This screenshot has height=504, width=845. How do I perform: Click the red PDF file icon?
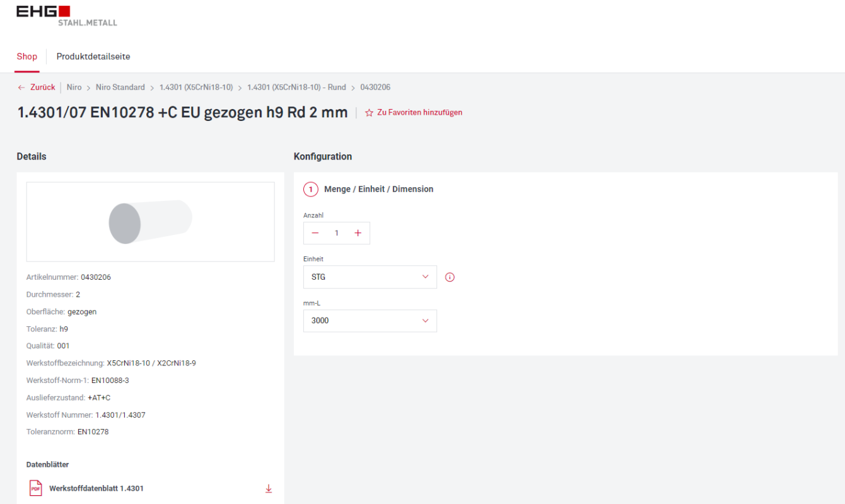click(36, 488)
